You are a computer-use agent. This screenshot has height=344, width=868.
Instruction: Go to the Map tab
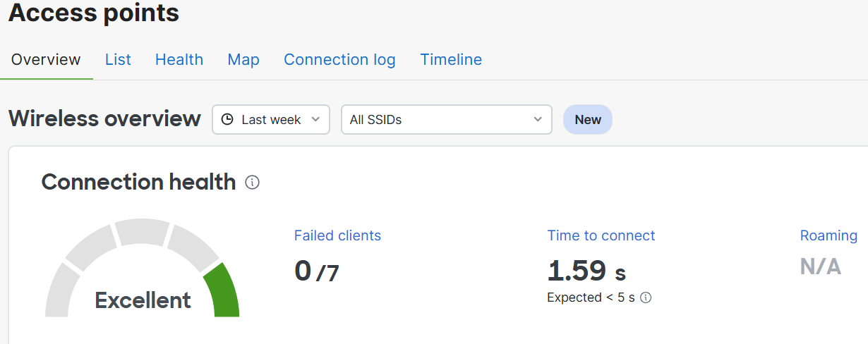point(243,60)
